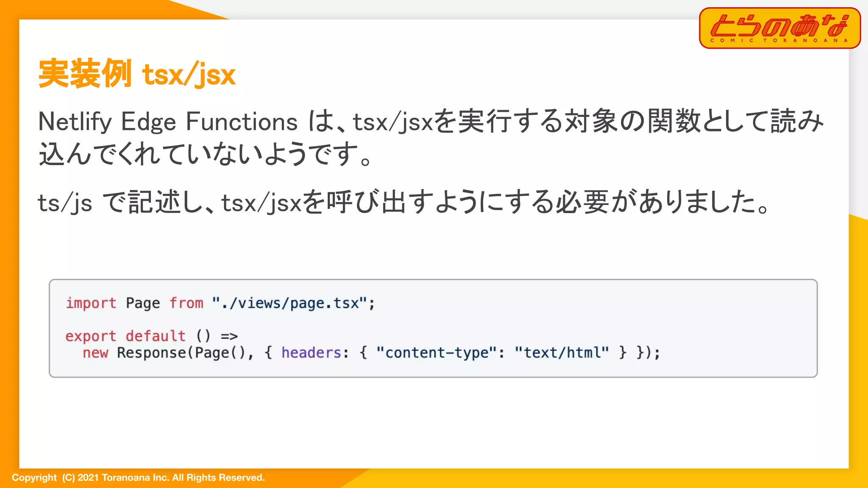This screenshot has width=868, height=488.
Task: Click the sentence starting 'ts/js で記述し'
Action: (403, 202)
